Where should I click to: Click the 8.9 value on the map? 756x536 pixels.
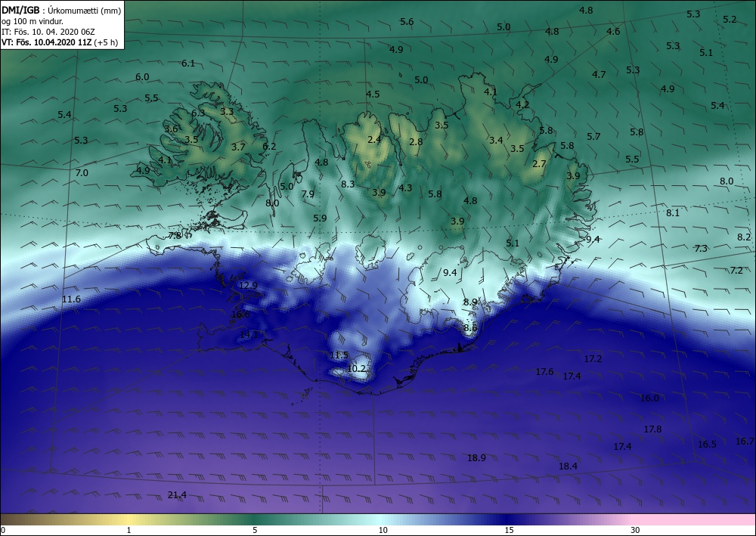[470, 302]
